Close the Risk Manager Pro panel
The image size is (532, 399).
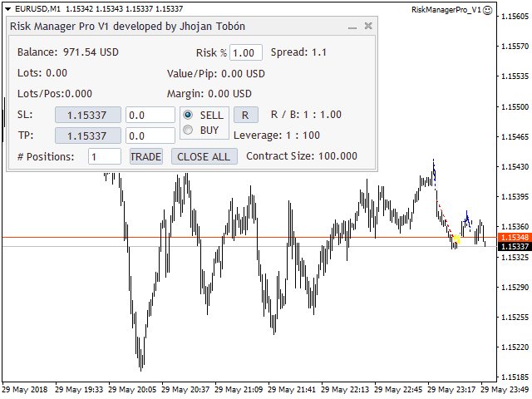(368, 26)
